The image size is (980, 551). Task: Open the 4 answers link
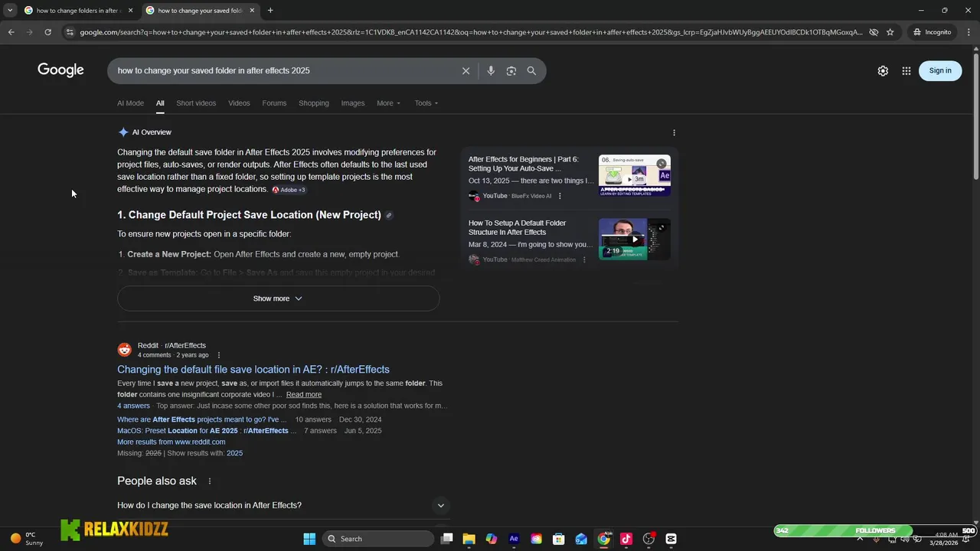pos(133,406)
